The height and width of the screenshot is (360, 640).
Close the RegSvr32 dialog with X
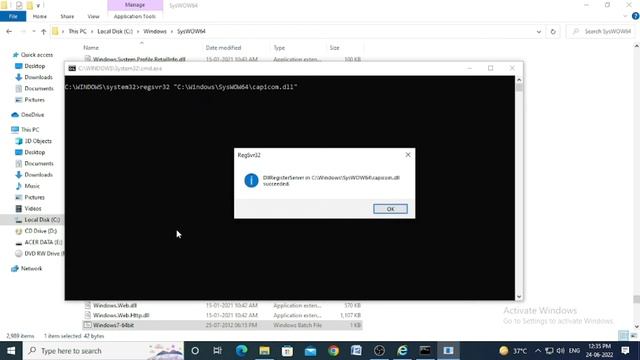tap(408, 155)
